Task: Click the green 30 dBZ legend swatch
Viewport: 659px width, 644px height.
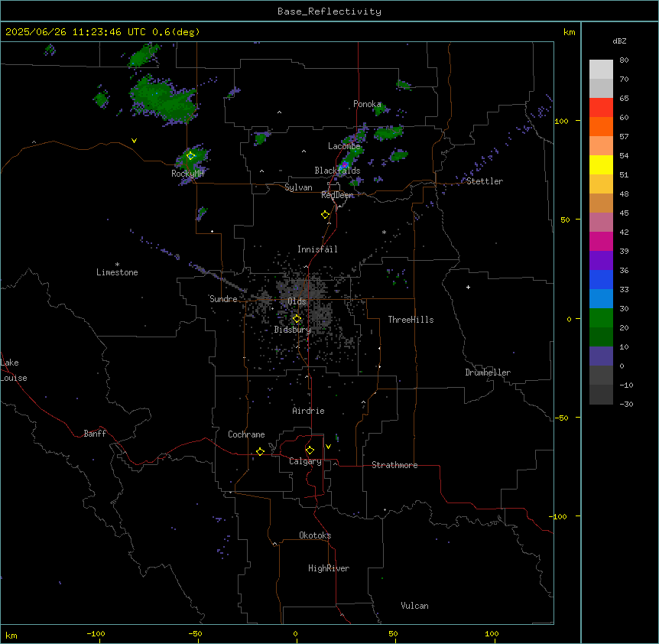Action: pos(601,318)
